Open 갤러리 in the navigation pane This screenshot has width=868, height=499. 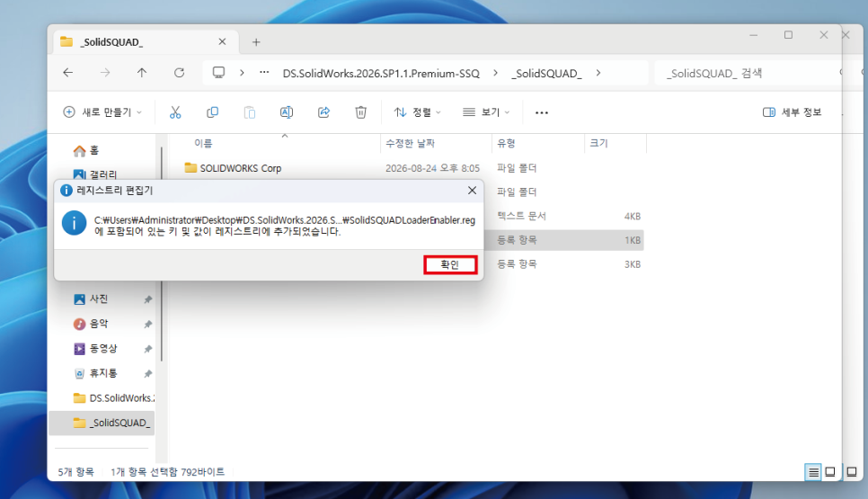[x=94, y=174]
